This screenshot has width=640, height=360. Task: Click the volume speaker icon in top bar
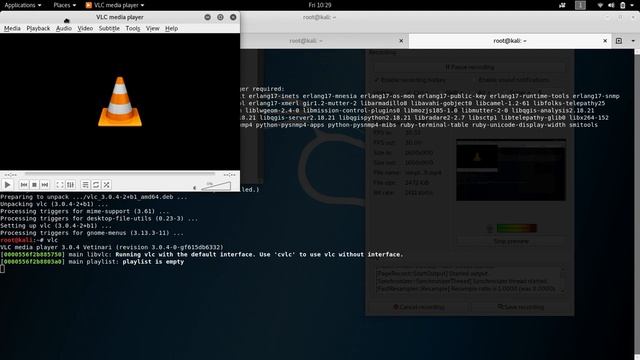[x=611, y=5]
